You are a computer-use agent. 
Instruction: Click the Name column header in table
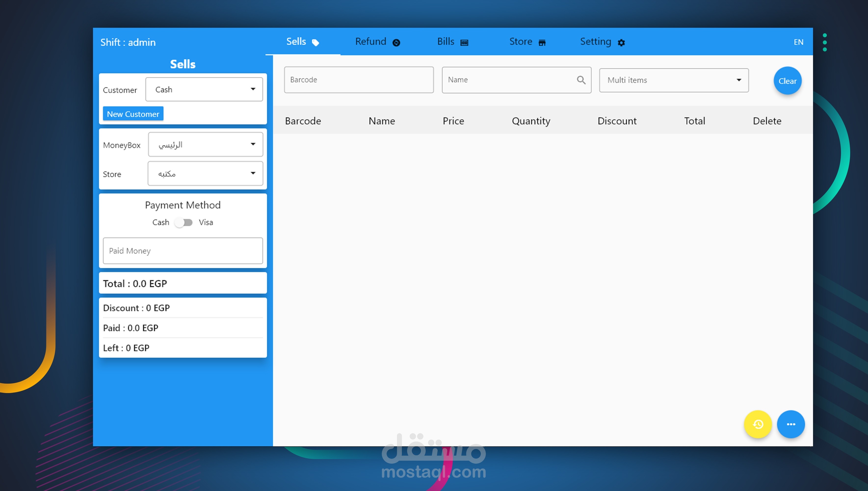[382, 121]
